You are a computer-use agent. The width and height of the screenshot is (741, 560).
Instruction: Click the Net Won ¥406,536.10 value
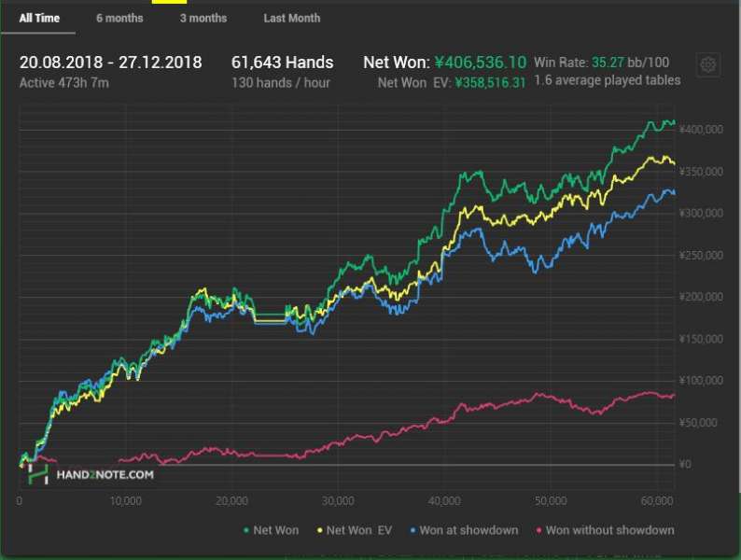(x=480, y=63)
